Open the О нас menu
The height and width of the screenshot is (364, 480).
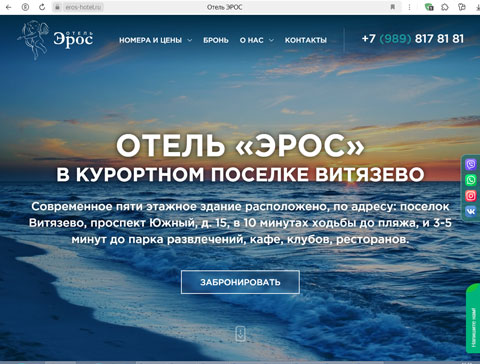[251, 40]
